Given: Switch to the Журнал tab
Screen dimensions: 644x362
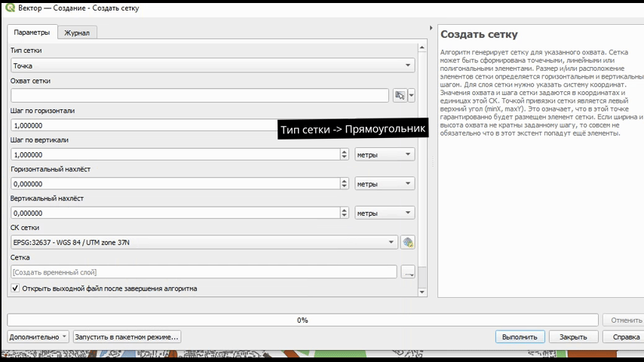Looking at the screenshot, I should 77,33.
